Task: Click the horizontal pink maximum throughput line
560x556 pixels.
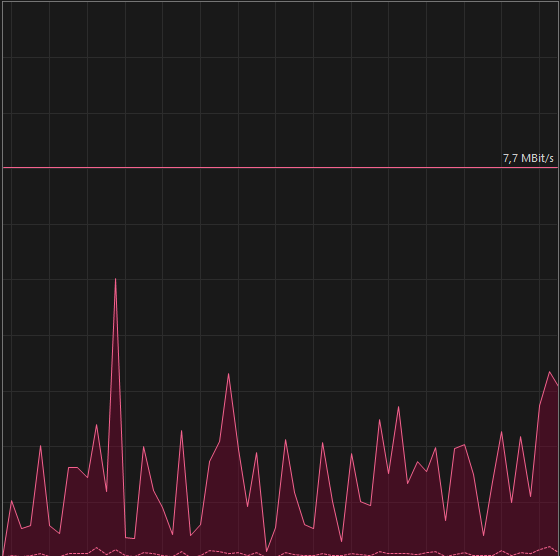Action: pos(280,167)
